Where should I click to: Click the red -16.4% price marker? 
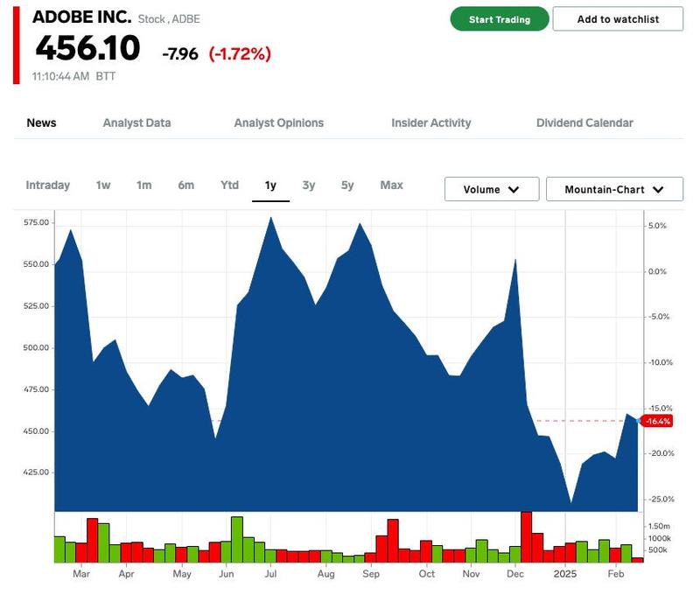(x=657, y=421)
